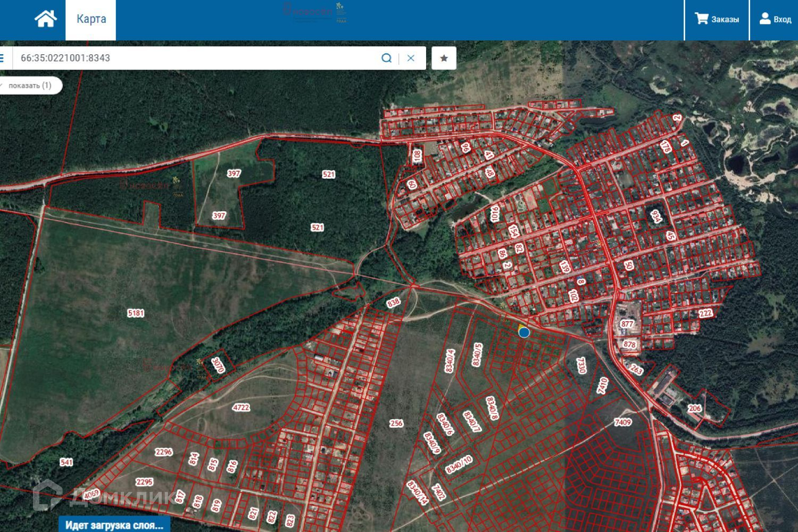This screenshot has height=532, width=798.
Task: Select parcel labeled 2295
Action: tap(144, 482)
